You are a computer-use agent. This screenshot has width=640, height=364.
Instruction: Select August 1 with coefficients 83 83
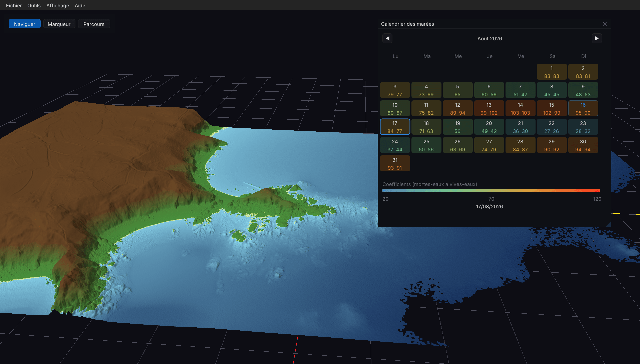coord(552,72)
